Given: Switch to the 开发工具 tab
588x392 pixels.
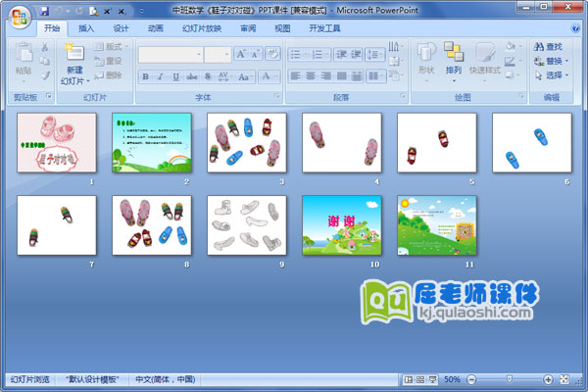Looking at the screenshot, I should pyautogui.click(x=324, y=28).
